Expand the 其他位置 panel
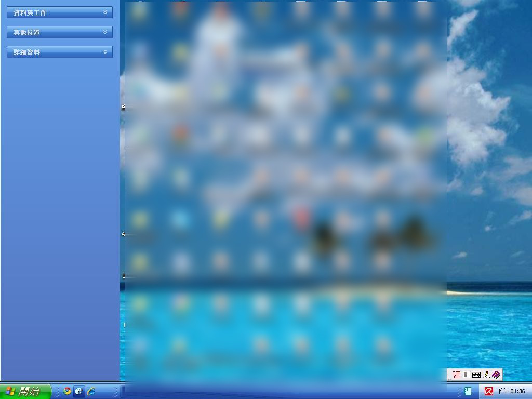Screen dimensions: 532x399 (x=60, y=32)
